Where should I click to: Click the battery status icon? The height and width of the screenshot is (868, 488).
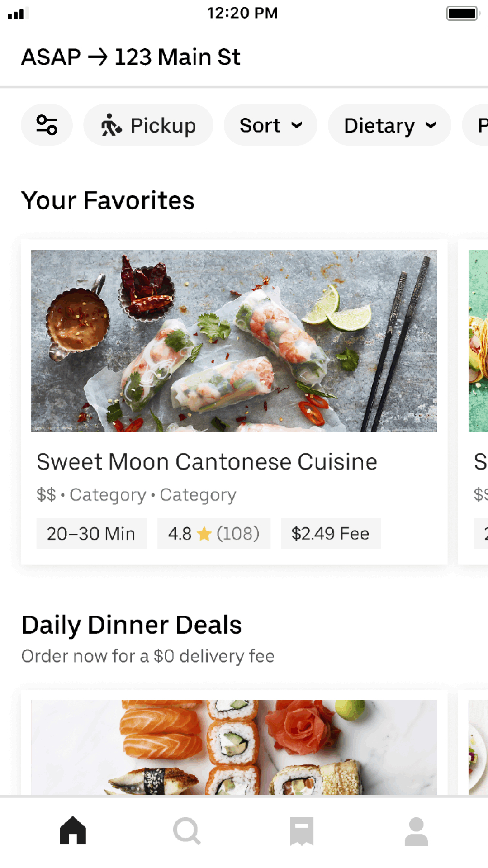(x=462, y=13)
